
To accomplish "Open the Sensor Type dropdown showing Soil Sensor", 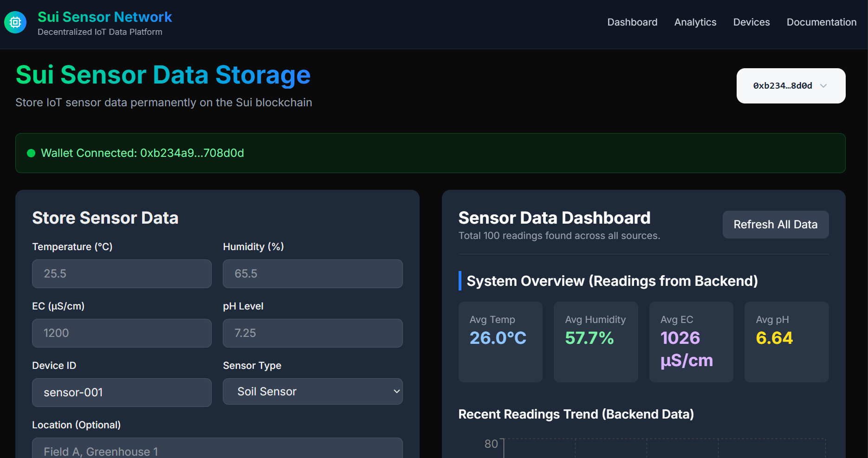I will tap(312, 391).
